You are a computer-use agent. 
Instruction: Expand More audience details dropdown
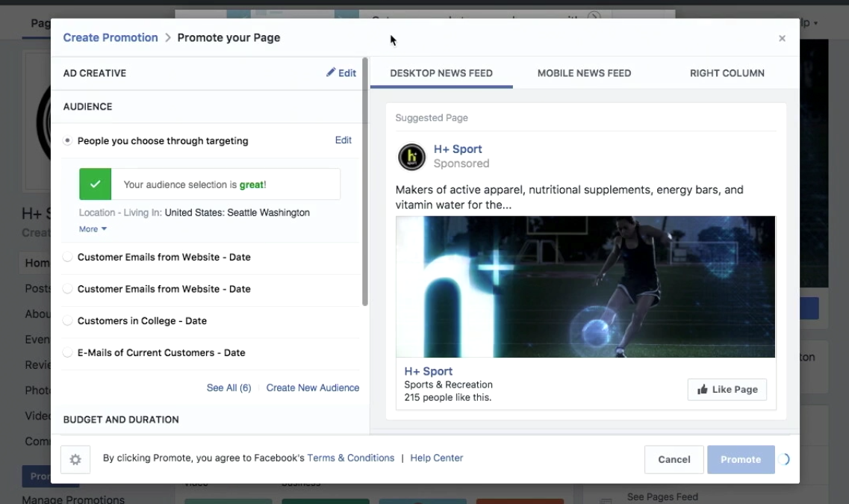tap(93, 229)
